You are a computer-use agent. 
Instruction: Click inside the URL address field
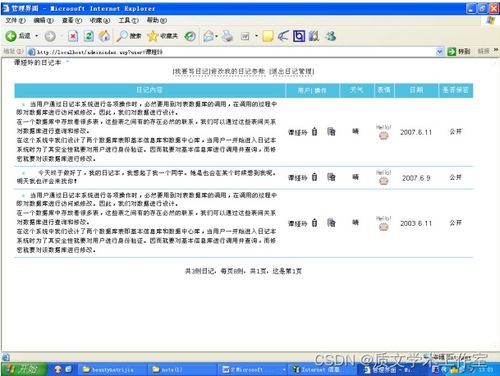[233, 52]
